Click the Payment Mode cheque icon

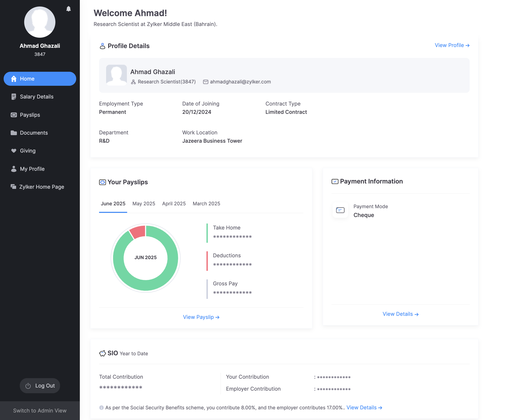pyautogui.click(x=340, y=210)
